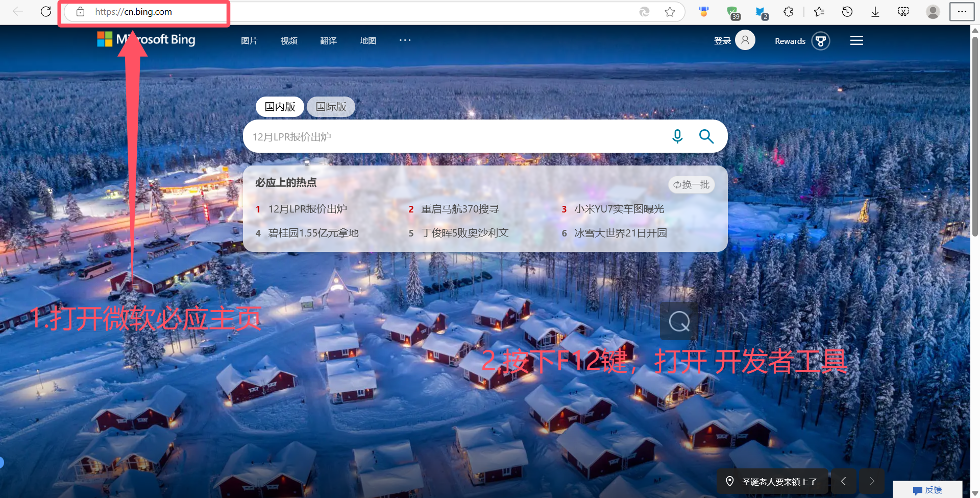Show next background image with right chevron
Image resolution: width=980 pixels, height=498 pixels.
pyautogui.click(x=872, y=481)
